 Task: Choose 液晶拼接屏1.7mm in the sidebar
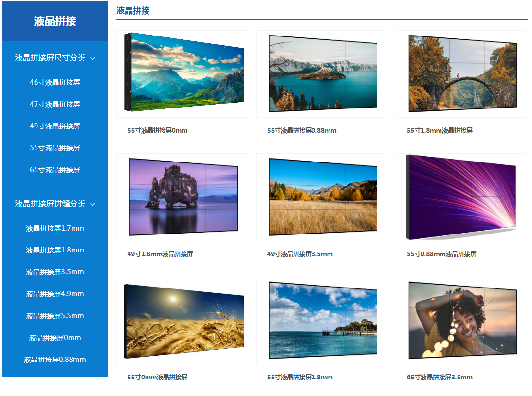click(x=55, y=228)
